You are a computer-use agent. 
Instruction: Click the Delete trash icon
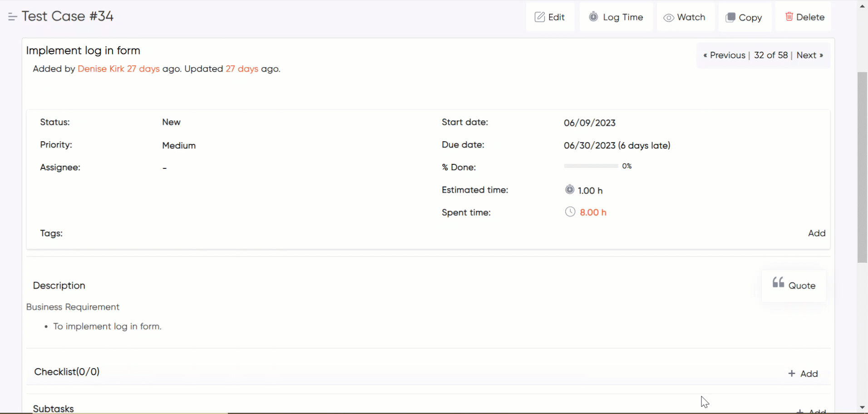(x=789, y=16)
